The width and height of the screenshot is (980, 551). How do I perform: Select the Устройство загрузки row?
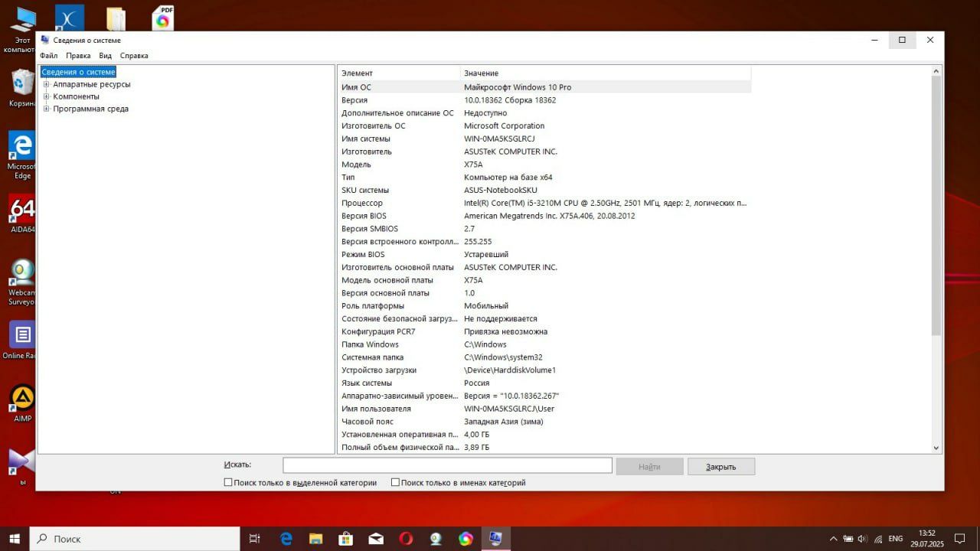pos(544,370)
